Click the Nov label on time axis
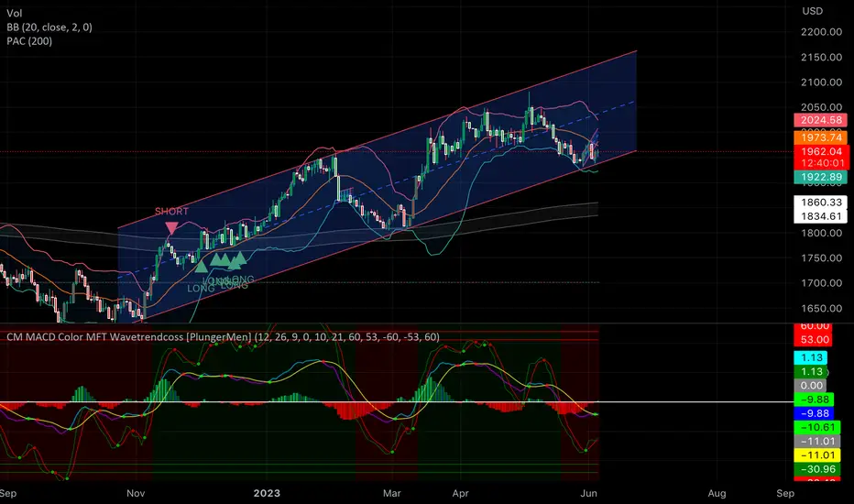 point(136,493)
